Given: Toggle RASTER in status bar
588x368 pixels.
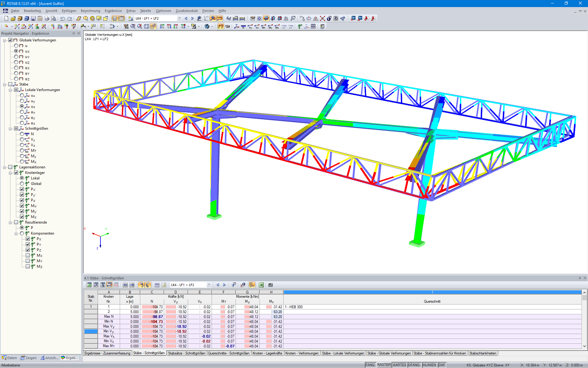Looking at the screenshot, I should [x=384, y=365].
